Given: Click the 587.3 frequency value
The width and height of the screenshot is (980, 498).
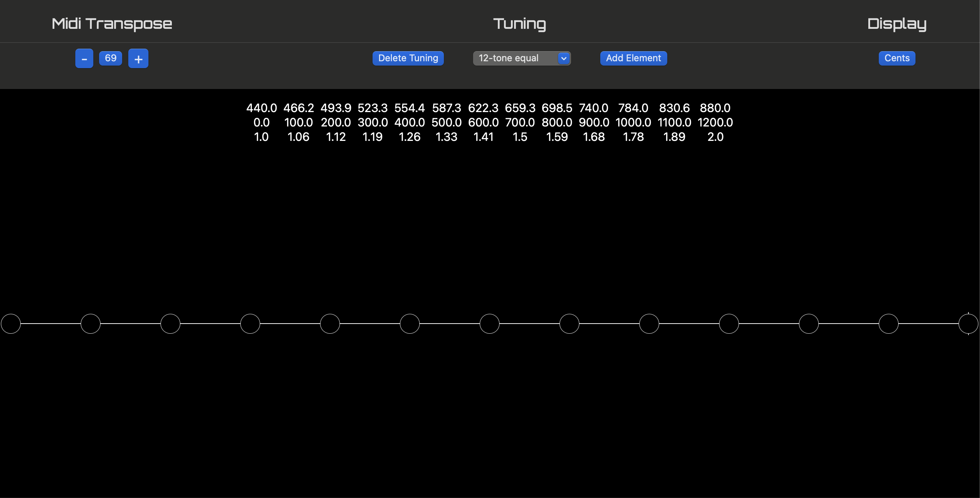Looking at the screenshot, I should 446,108.
